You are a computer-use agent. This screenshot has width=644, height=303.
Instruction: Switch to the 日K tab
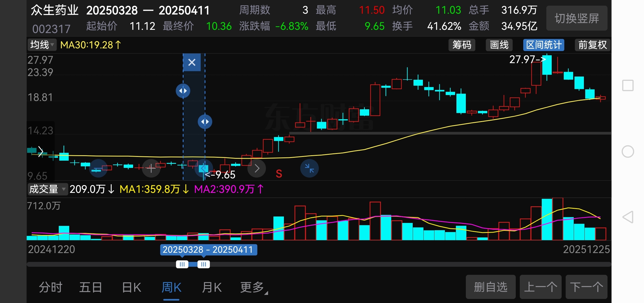(131, 287)
